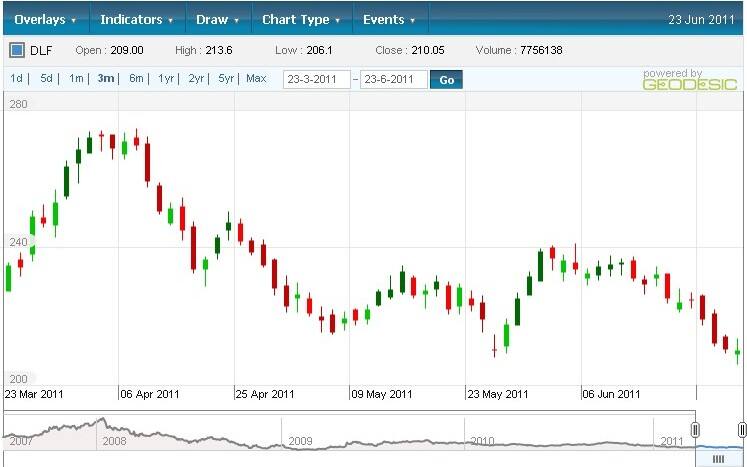Open the Draw tools dropdown

coord(217,20)
